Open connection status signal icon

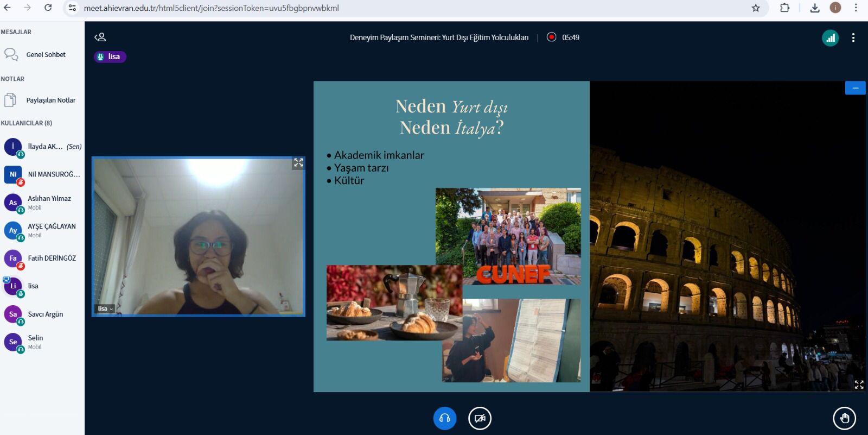tap(830, 38)
